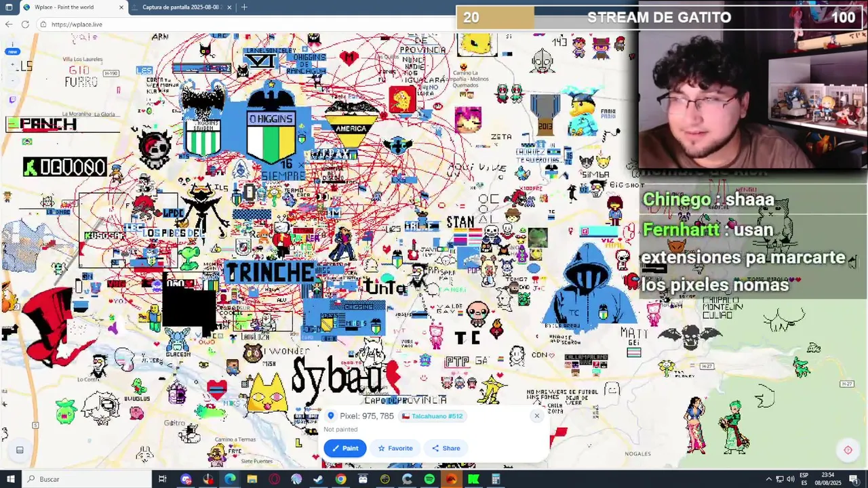The height and width of the screenshot is (488, 868).
Task: Switch to Captura de pantalla tab
Action: [x=180, y=7]
